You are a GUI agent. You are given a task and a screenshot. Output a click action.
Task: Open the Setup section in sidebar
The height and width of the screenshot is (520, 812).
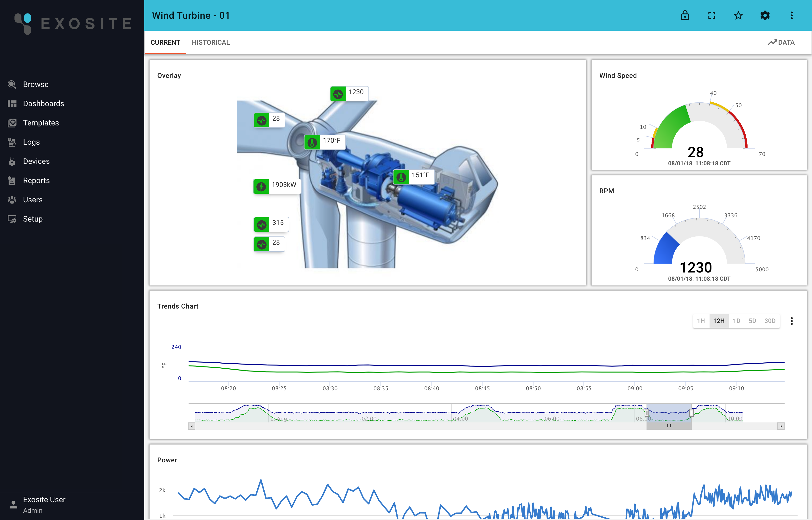click(x=33, y=219)
